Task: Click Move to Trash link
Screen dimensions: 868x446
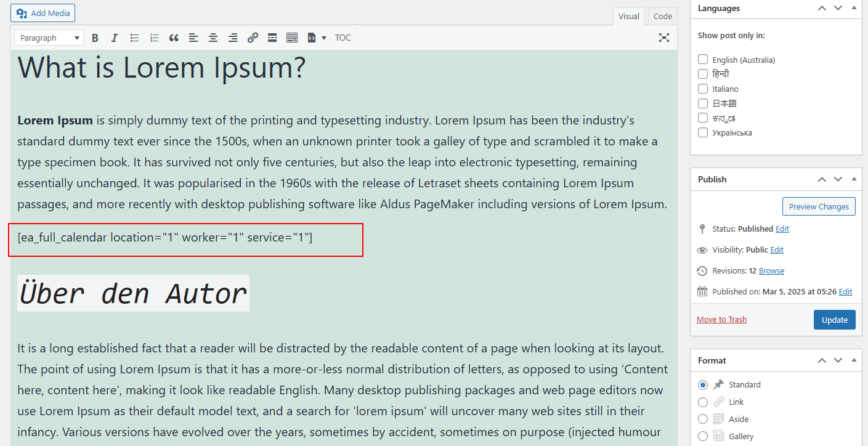Action: 721,320
